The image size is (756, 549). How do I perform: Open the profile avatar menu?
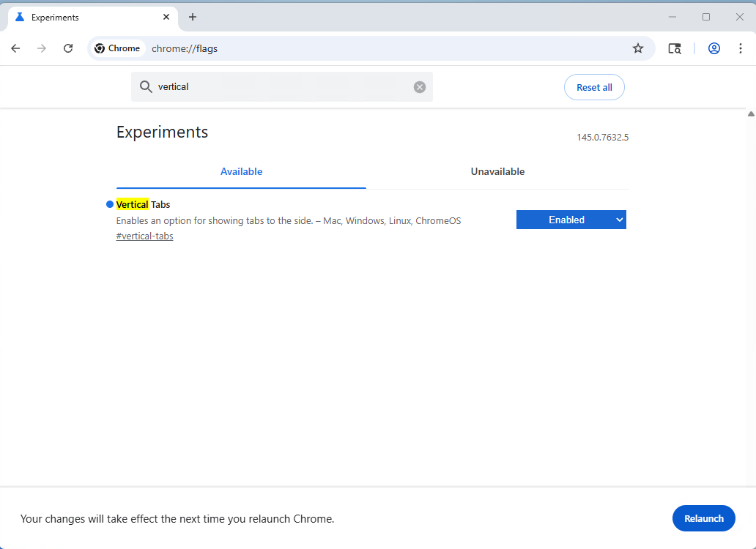pyautogui.click(x=714, y=48)
